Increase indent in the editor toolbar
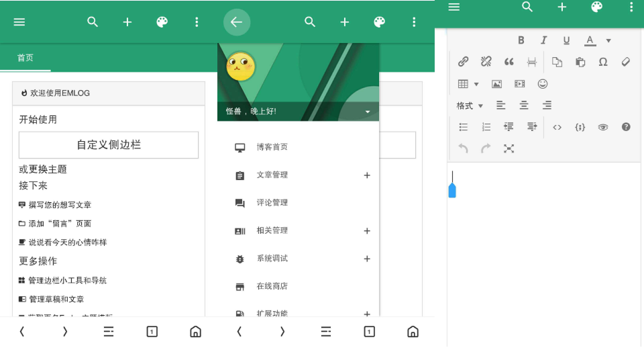The width and height of the screenshot is (644, 350). point(532,127)
